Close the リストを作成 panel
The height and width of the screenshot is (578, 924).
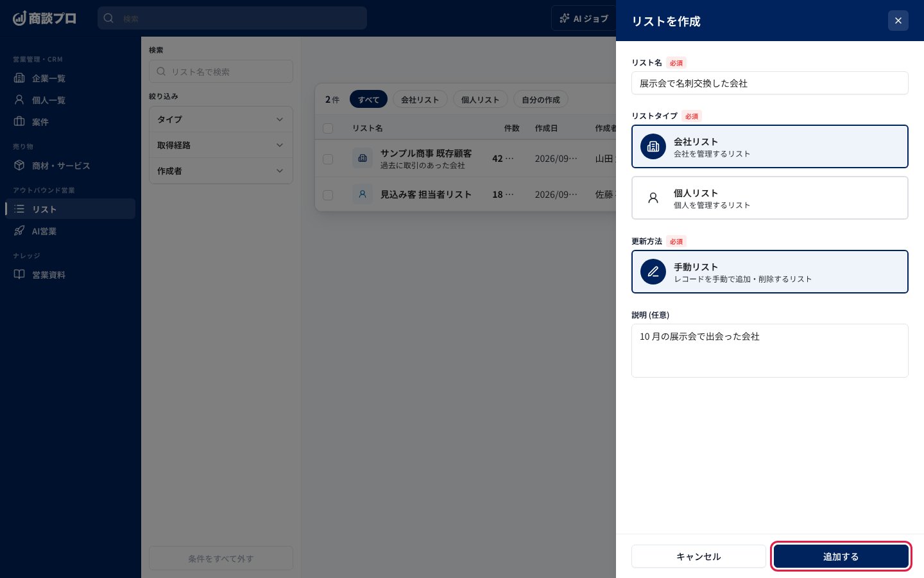[898, 21]
